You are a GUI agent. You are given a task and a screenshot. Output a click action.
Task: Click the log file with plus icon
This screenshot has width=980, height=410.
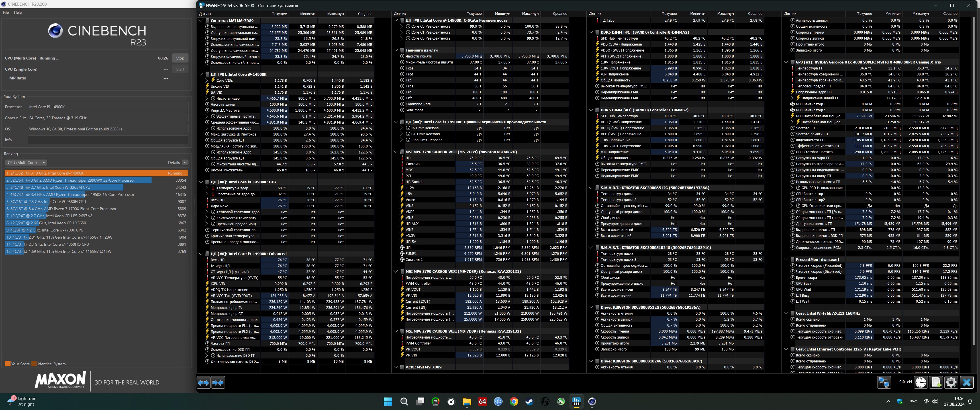pos(936,382)
